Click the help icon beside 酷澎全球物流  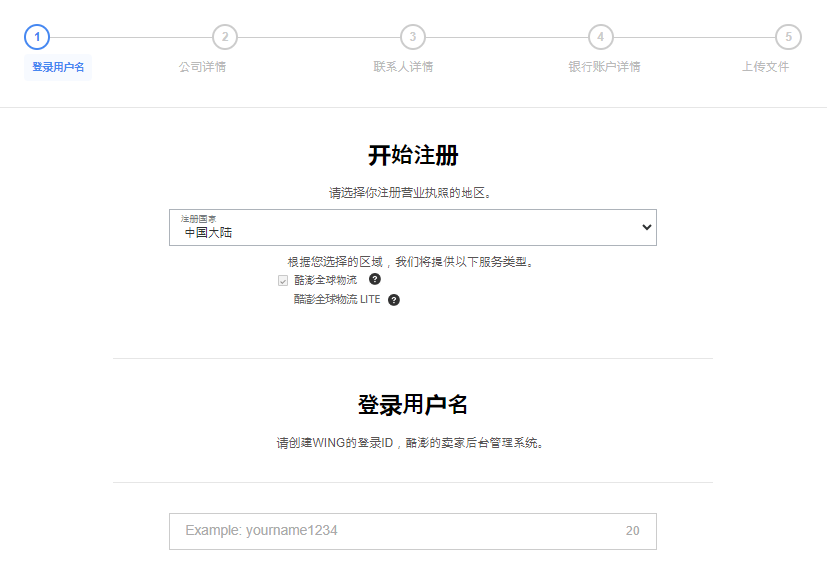(375, 280)
